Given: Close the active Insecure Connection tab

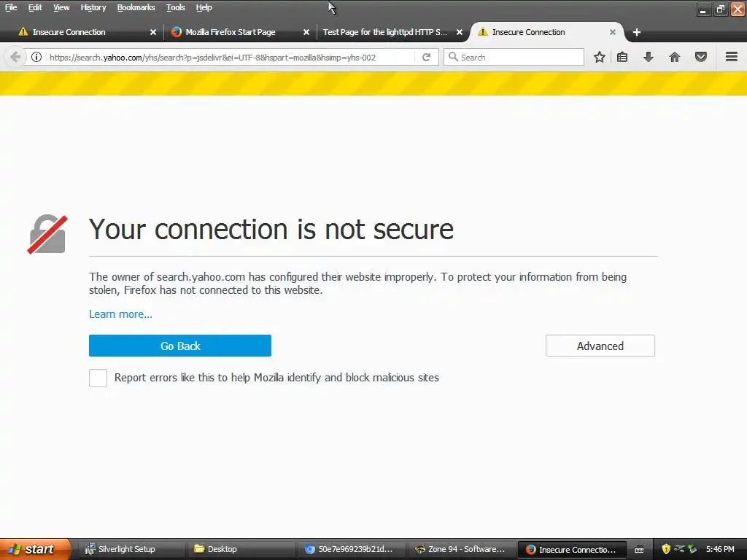Looking at the screenshot, I should pyautogui.click(x=613, y=32).
